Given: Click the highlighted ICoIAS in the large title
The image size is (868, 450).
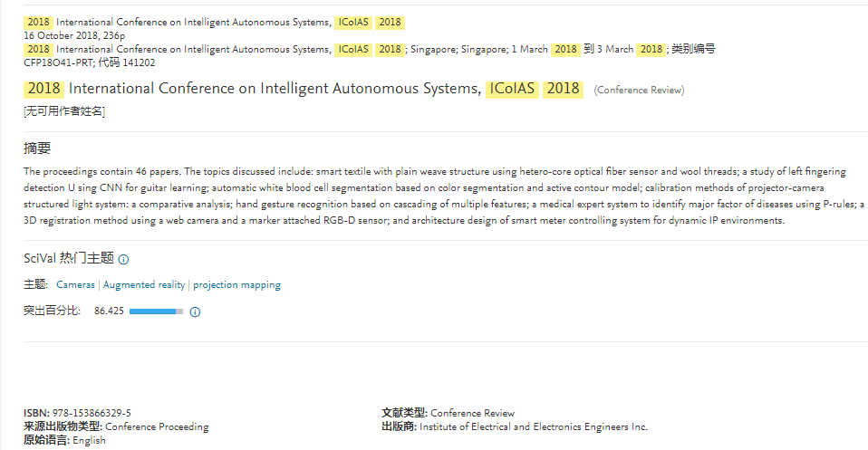Looking at the screenshot, I should (x=512, y=89).
